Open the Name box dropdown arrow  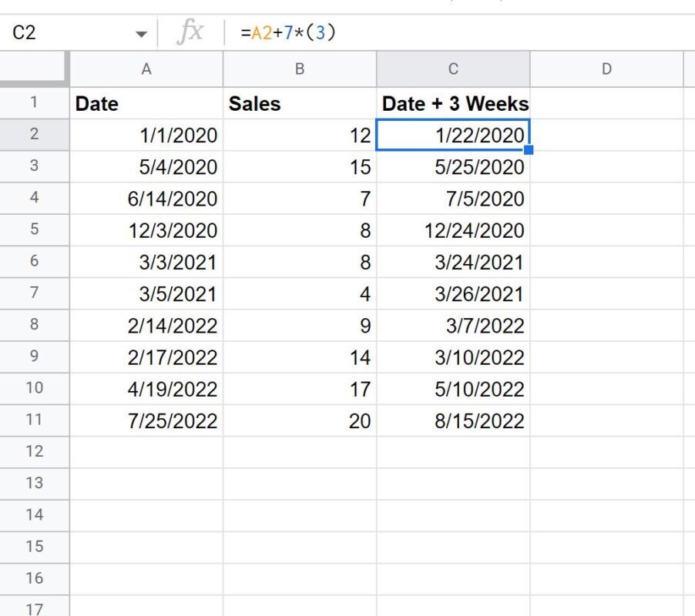(x=141, y=34)
